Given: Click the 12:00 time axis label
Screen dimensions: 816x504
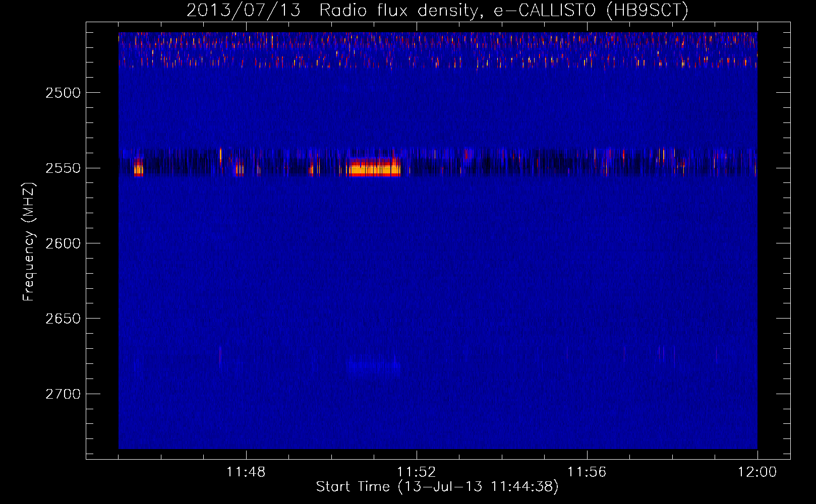Looking at the screenshot, I should click(x=757, y=472).
